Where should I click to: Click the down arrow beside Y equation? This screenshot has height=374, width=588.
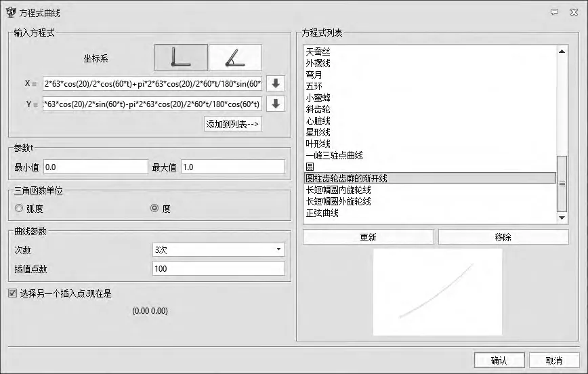point(276,104)
